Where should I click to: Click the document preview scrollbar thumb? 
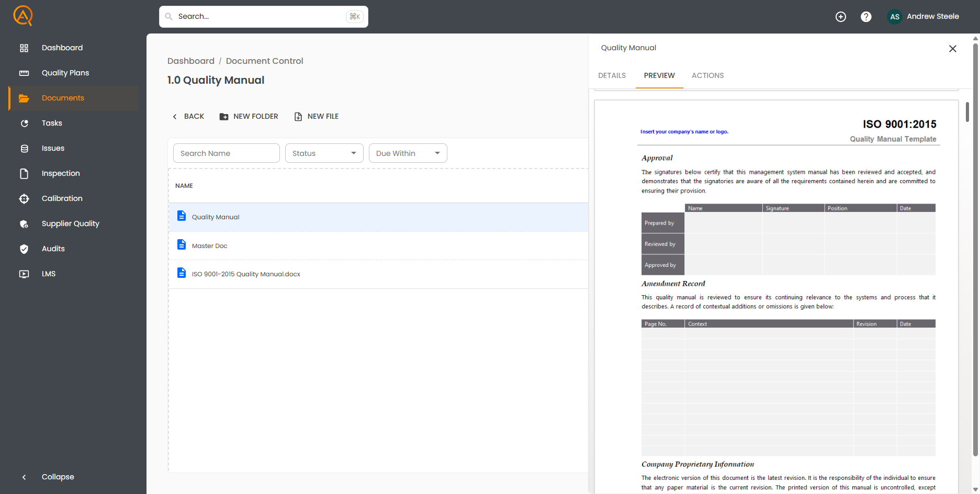967,112
